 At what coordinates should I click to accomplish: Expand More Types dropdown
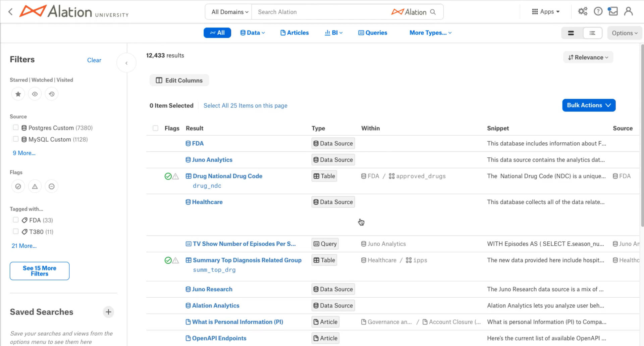pyautogui.click(x=430, y=33)
